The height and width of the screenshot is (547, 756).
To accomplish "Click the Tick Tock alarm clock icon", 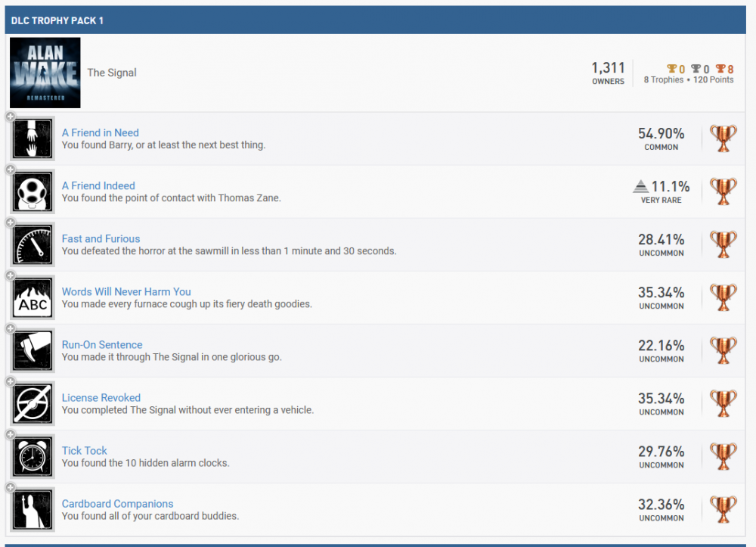I will (x=33, y=456).
